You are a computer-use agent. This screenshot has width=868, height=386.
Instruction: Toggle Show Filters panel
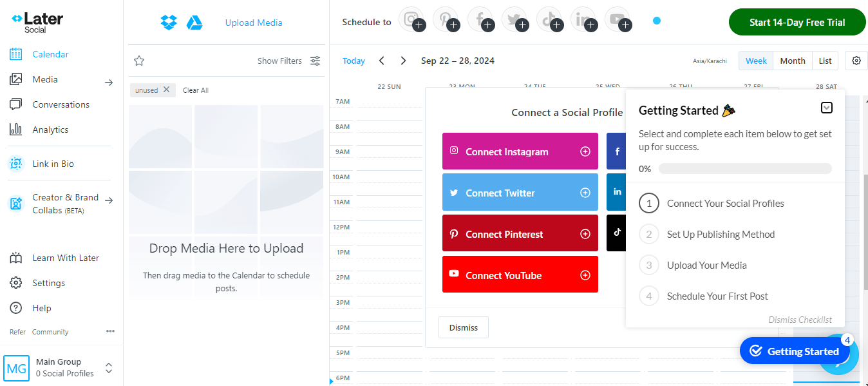[x=288, y=61]
